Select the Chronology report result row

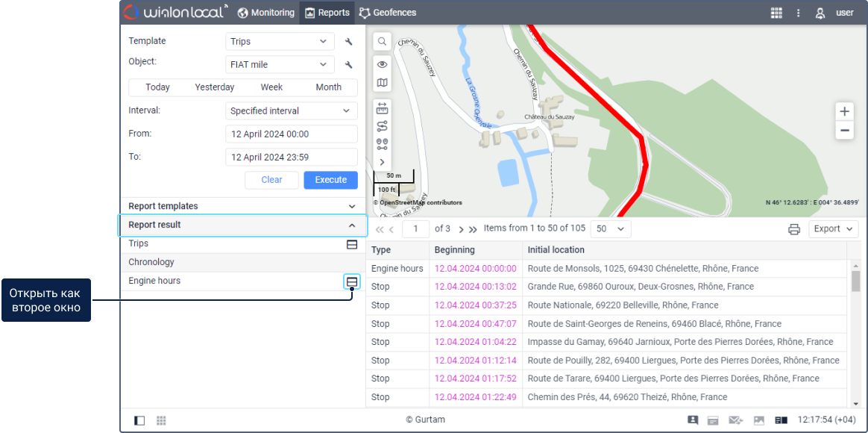click(x=243, y=262)
